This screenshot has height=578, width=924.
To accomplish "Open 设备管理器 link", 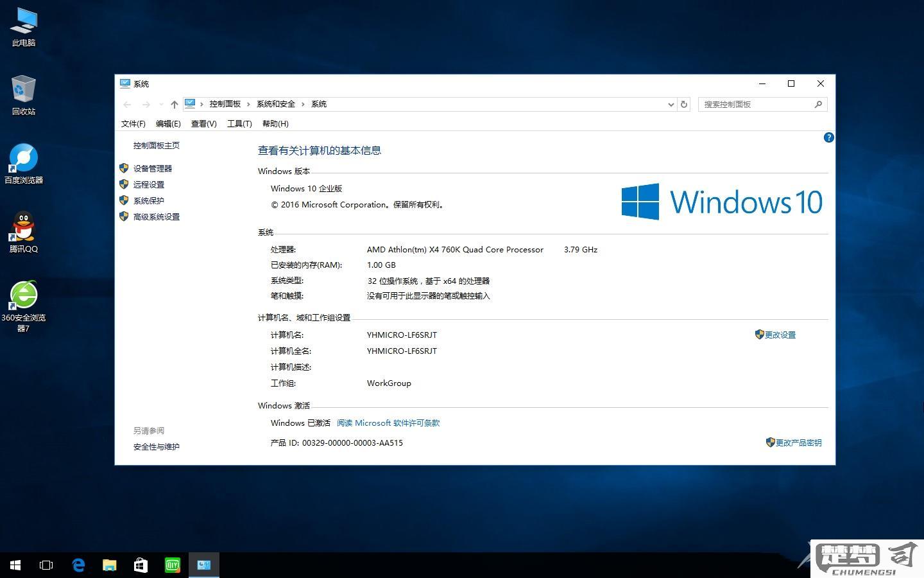I will click(153, 168).
